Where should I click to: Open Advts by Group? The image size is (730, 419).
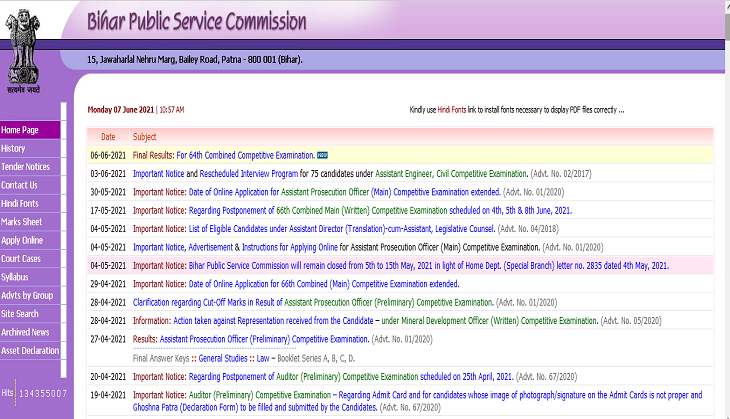coord(30,296)
